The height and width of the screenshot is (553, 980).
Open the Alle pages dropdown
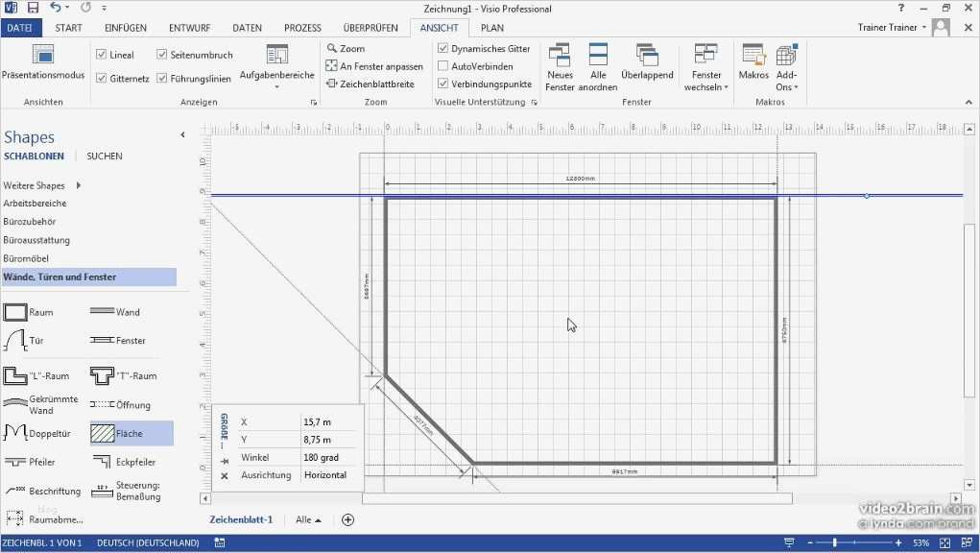coord(309,519)
